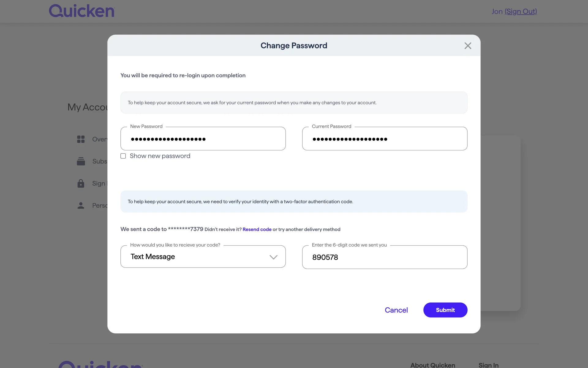Screen dimensions: 588x368
Task: Open About Quicken in the footer
Action: 432,365
